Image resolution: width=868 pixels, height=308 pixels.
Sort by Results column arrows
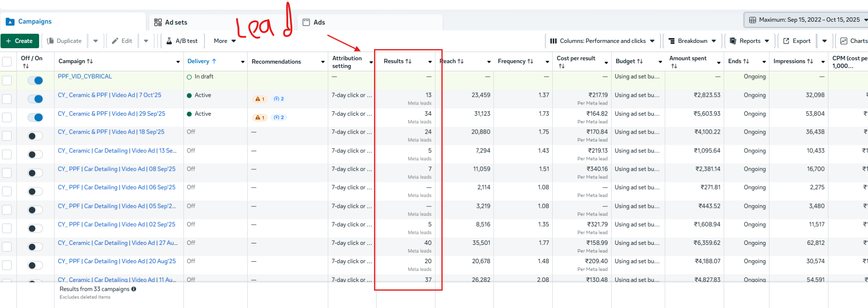pyautogui.click(x=408, y=61)
